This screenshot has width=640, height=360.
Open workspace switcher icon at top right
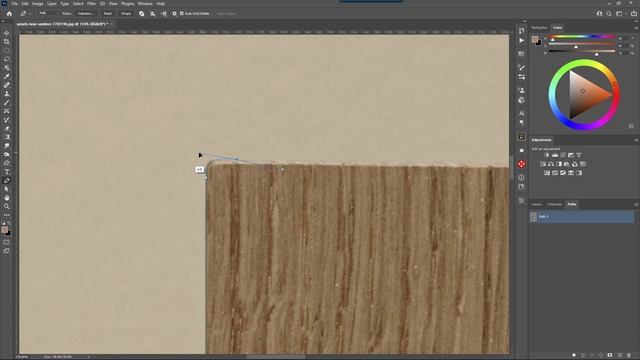point(619,13)
